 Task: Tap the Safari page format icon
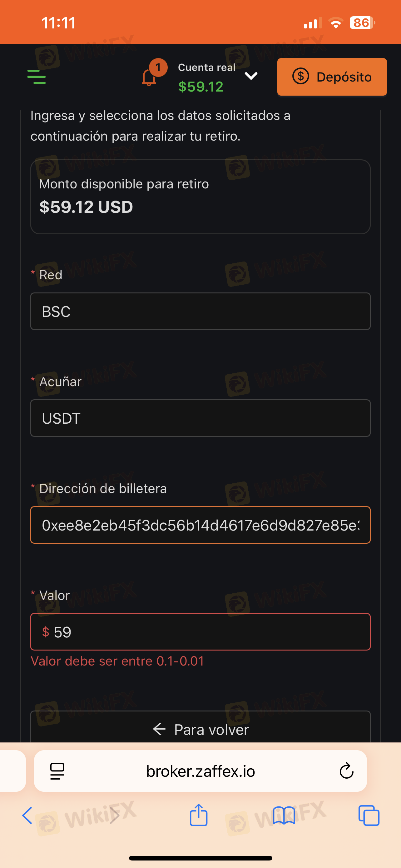pos(57,771)
